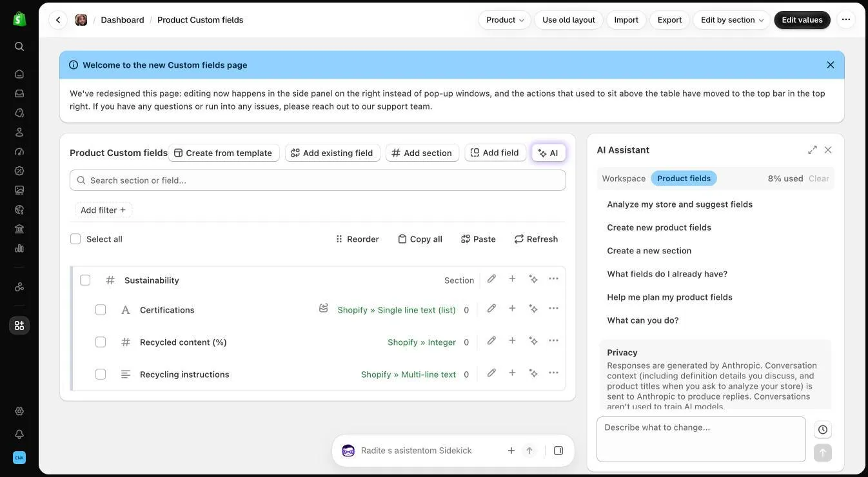Viewport: 868px width, 477px height.
Task: Switch to the Workspace tab
Action: coord(624,179)
